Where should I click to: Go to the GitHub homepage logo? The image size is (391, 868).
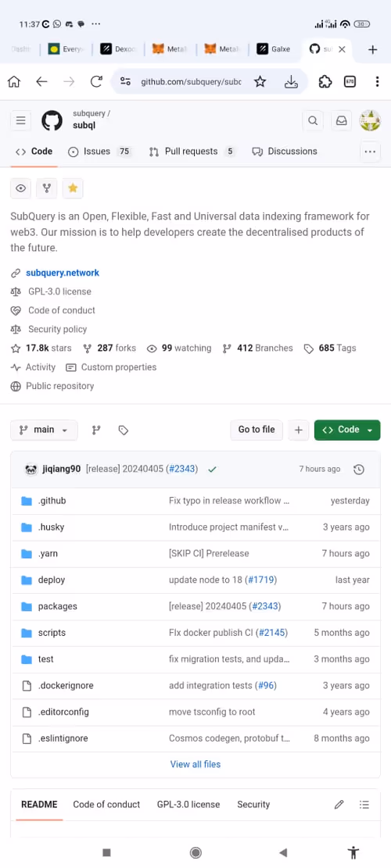(x=52, y=120)
